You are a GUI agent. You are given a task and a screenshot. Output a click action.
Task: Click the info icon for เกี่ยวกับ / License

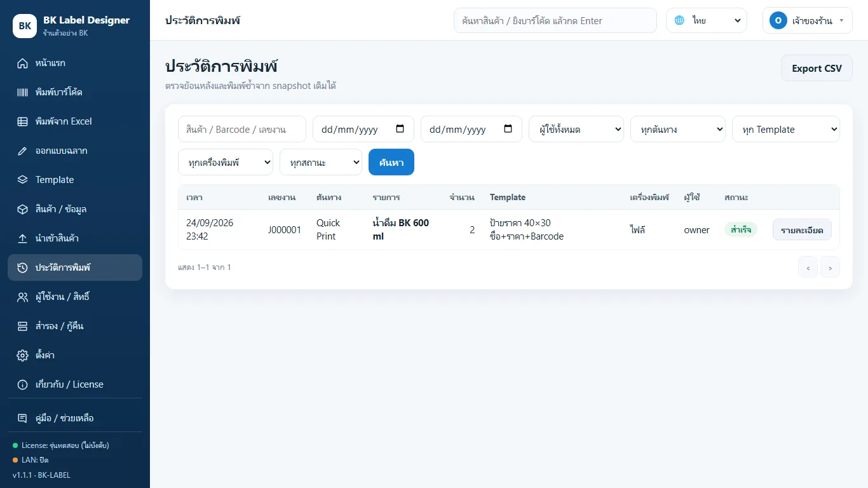pyautogui.click(x=23, y=384)
